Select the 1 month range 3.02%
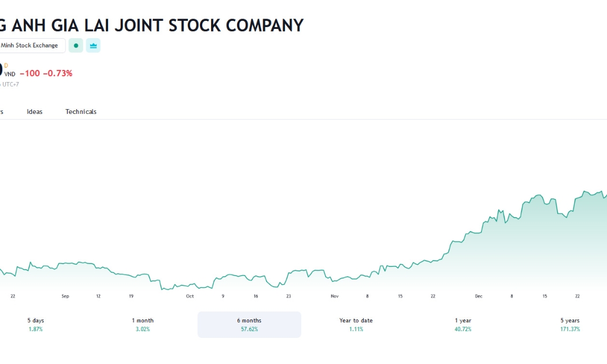 pos(142,325)
